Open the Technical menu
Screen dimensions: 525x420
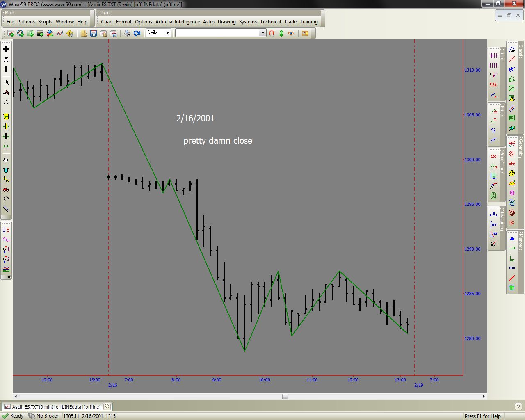270,22
